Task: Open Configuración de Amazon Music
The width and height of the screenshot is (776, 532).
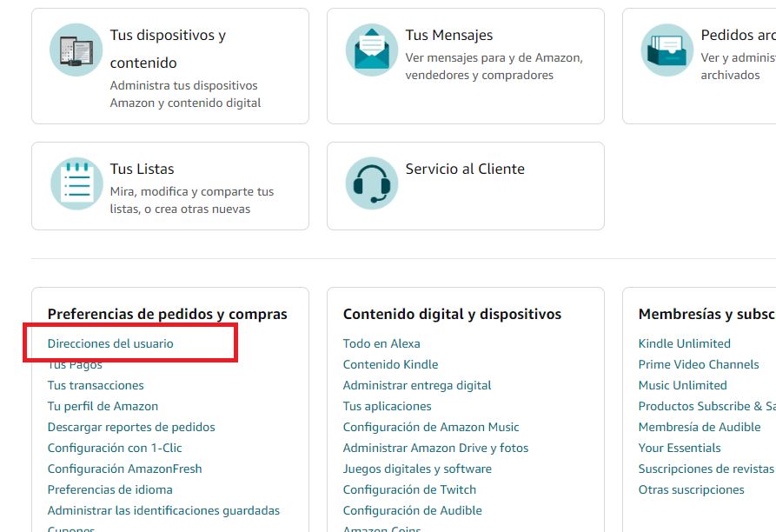Action: pos(431,427)
